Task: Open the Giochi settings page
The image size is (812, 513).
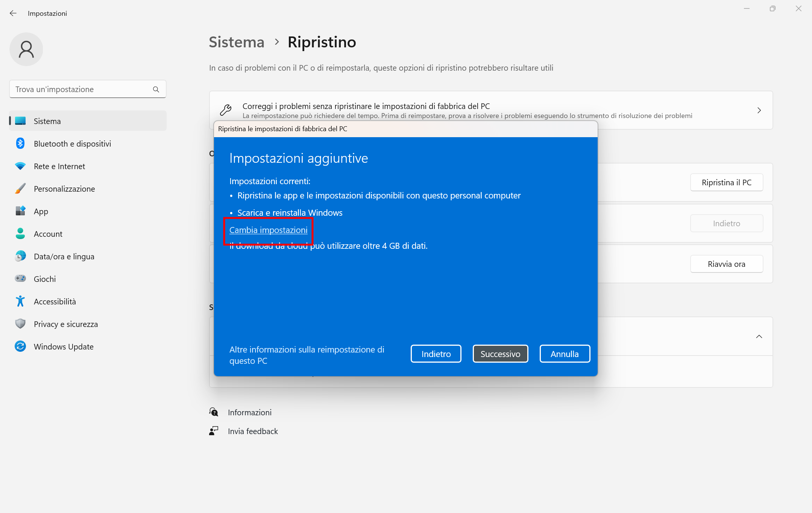Action: tap(44, 278)
